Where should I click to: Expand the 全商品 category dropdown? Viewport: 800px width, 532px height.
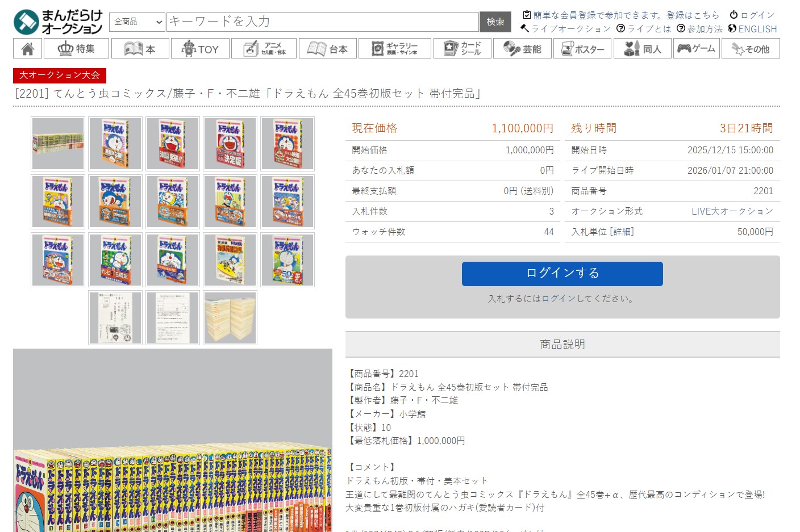click(x=137, y=22)
